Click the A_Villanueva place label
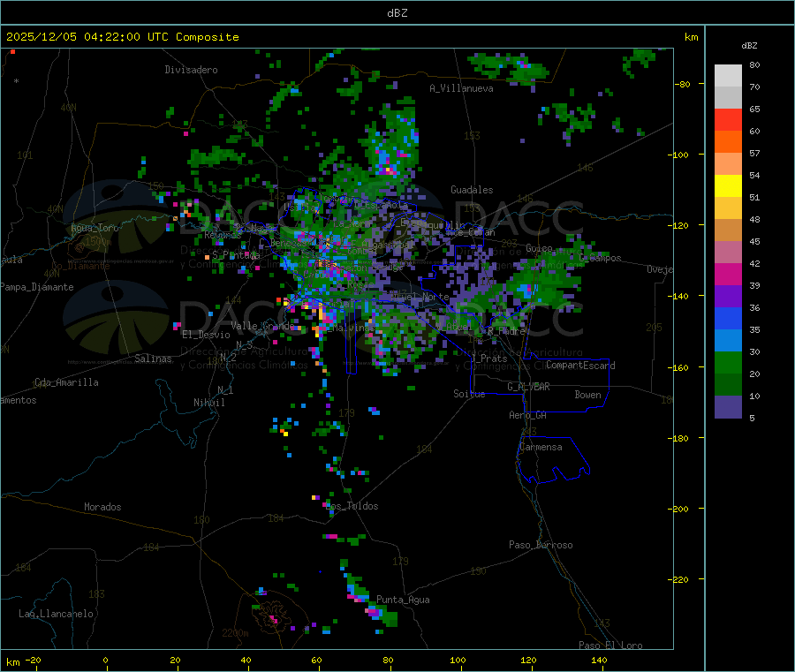The image size is (795, 672). [461, 88]
